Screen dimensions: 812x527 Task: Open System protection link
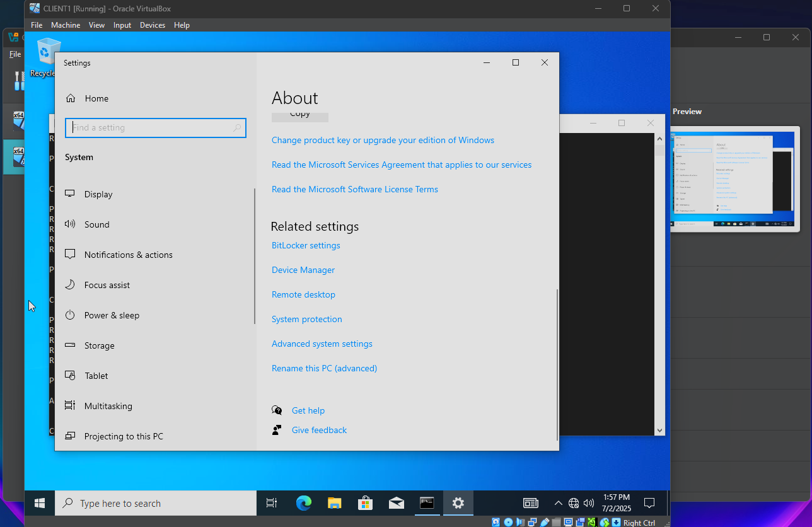[307, 319]
